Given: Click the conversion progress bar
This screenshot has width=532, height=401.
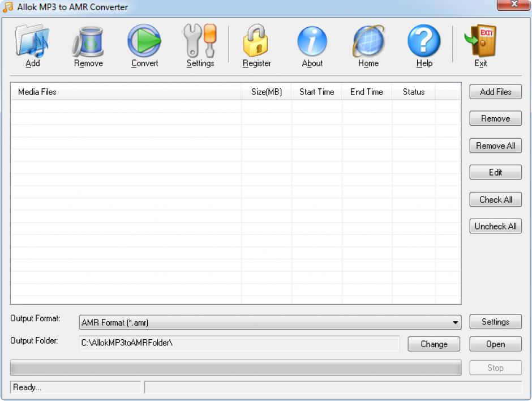Looking at the screenshot, I should [x=236, y=368].
